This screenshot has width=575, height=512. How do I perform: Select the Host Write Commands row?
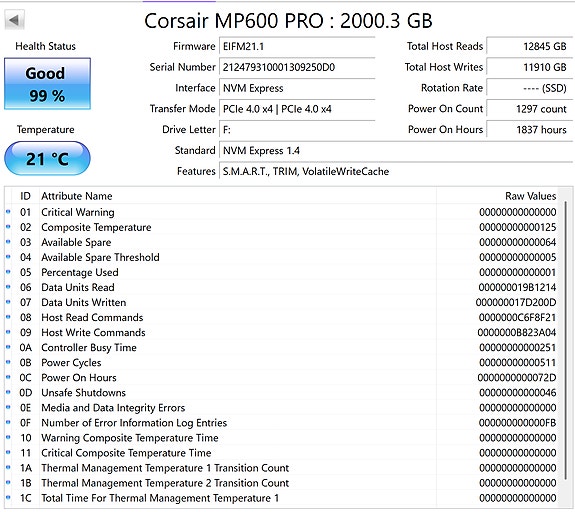(x=281, y=333)
